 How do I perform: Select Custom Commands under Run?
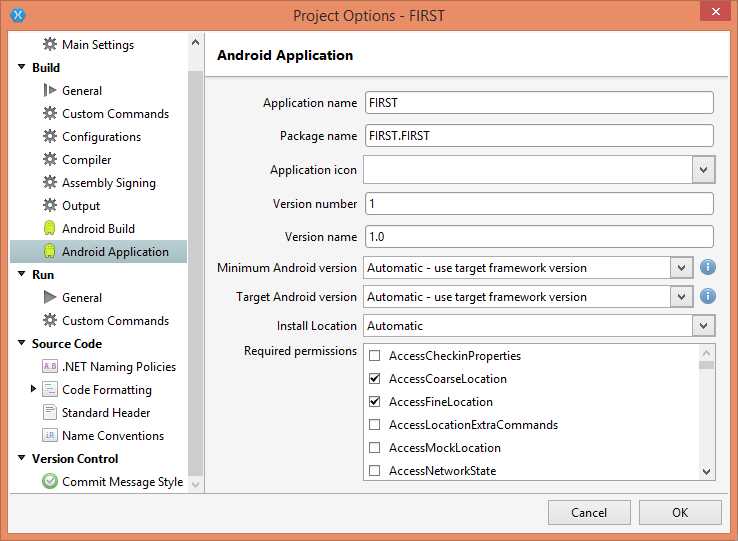(x=115, y=321)
